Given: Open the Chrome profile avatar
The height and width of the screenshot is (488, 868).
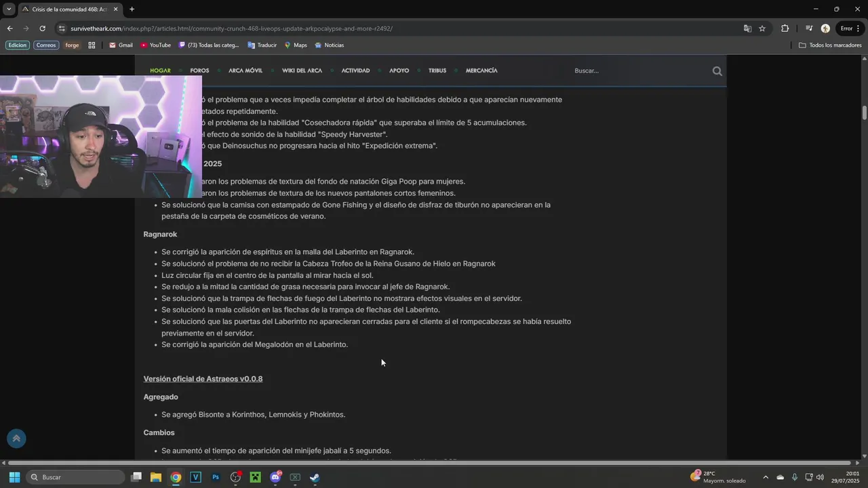Looking at the screenshot, I should [825, 28].
